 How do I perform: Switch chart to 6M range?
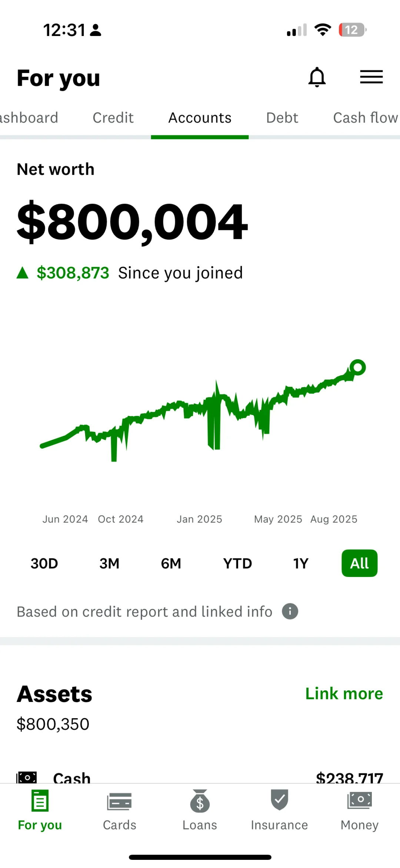(x=171, y=564)
